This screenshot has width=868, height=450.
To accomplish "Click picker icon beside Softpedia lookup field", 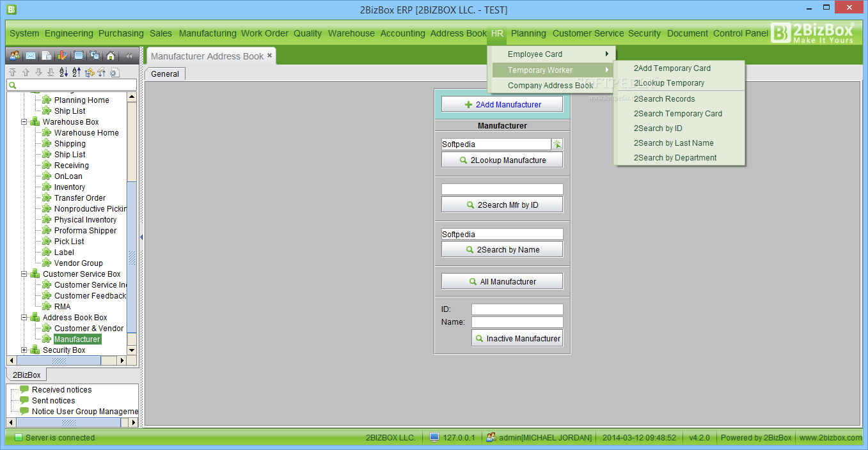I will (558, 144).
